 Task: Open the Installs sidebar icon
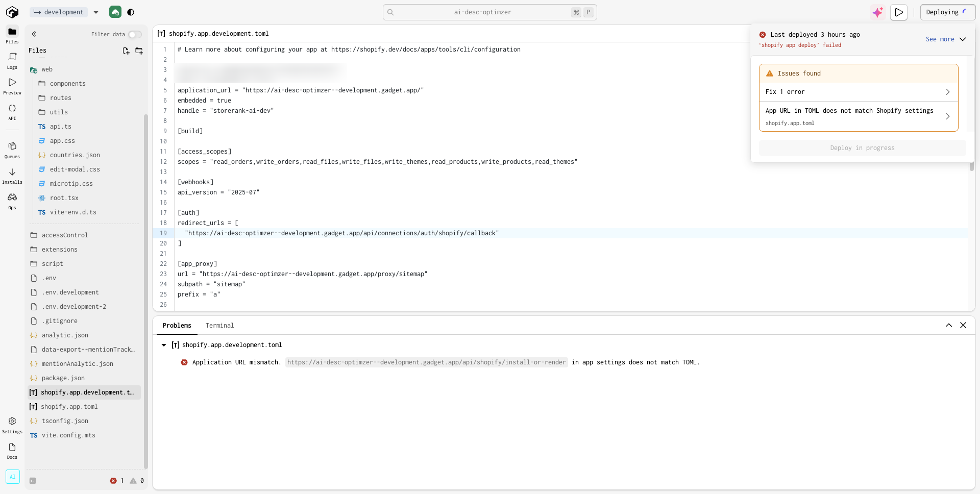coord(12,175)
